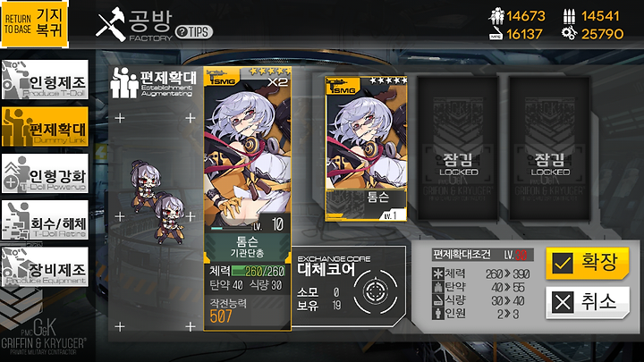The image size is (644, 362).
Task: Select the main Thompson Lv.10 card
Action: click(247, 199)
